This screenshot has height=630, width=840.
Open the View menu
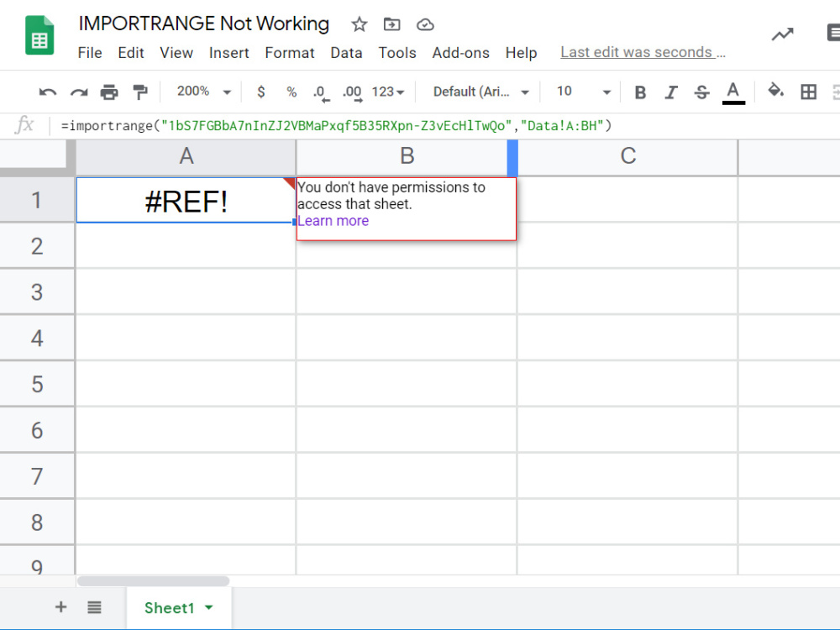[176, 52]
